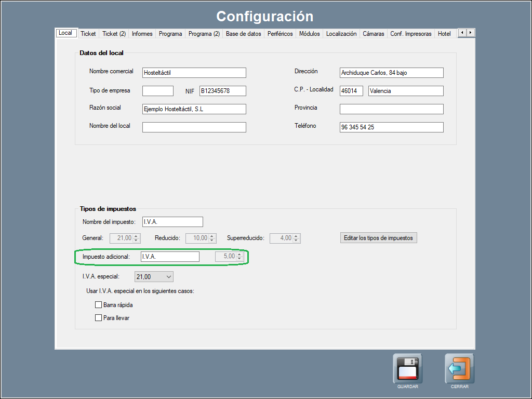Select the Conf. Impresoras tab
Viewport: 532px width, 399px height.
(410, 34)
